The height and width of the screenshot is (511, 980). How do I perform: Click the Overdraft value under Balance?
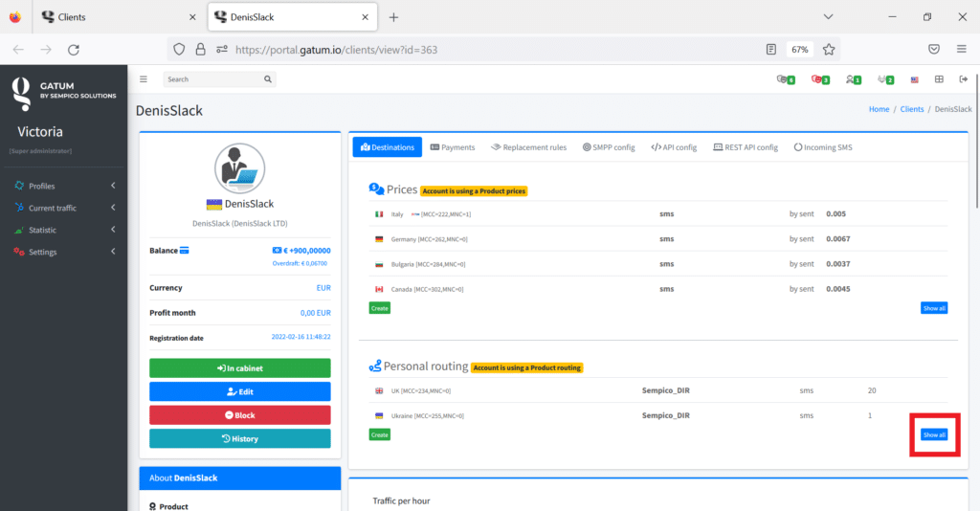[x=300, y=263]
